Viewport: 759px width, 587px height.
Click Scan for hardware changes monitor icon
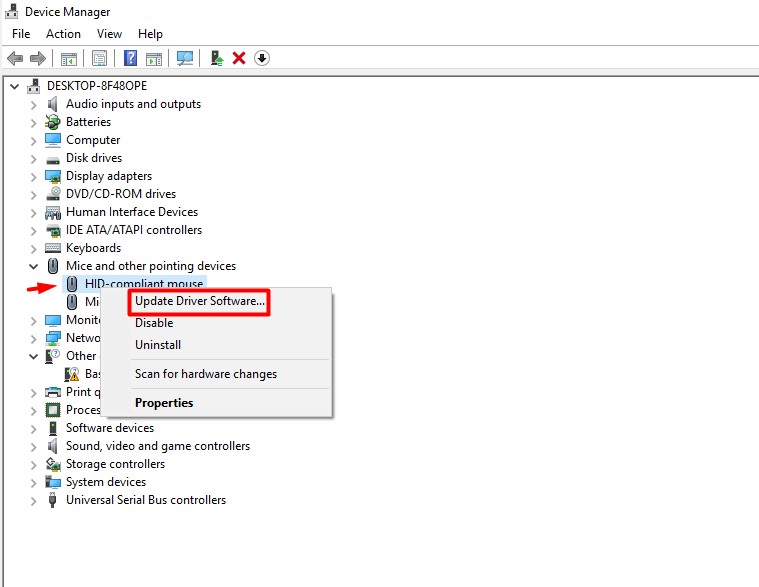(184, 59)
